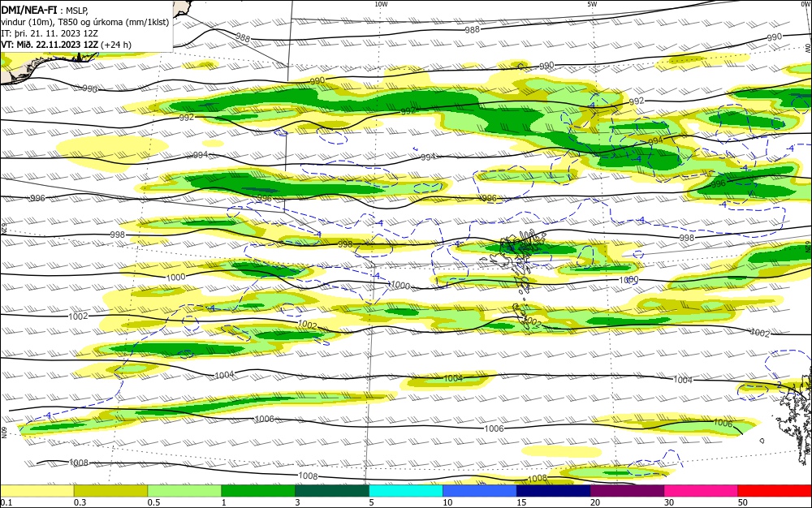The height and width of the screenshot is (508, 812).
Task: Click the navy 15 mm legend swatch
Action: (x=554, y=491)
